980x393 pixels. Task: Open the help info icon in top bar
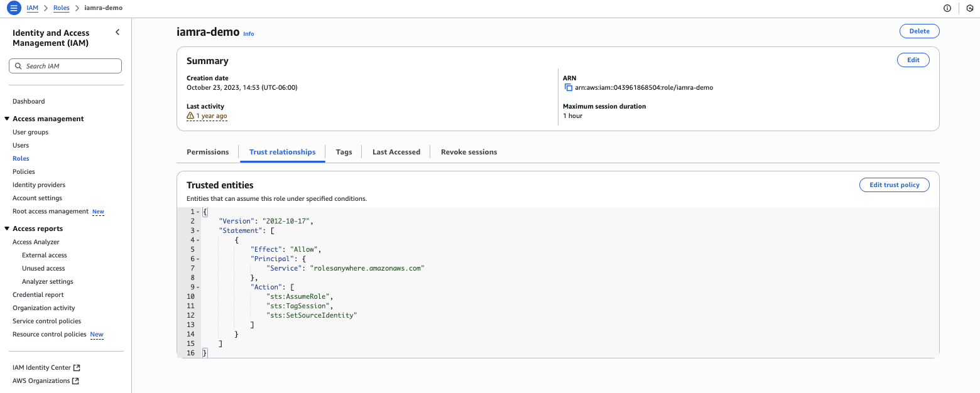pyautogui.click(x=946, y=8)
